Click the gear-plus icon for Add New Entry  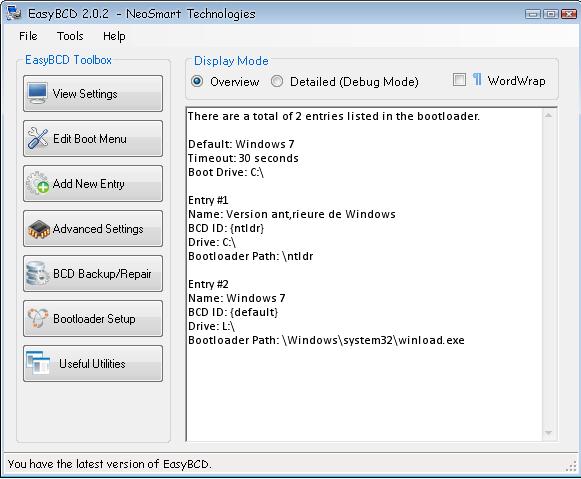pyautogui.click(x=37, y=183)
